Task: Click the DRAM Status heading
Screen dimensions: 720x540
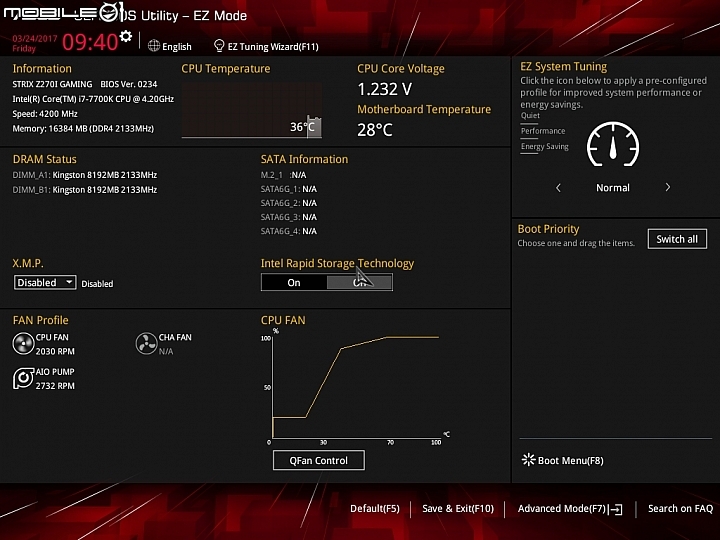Action: coord(45,159)
